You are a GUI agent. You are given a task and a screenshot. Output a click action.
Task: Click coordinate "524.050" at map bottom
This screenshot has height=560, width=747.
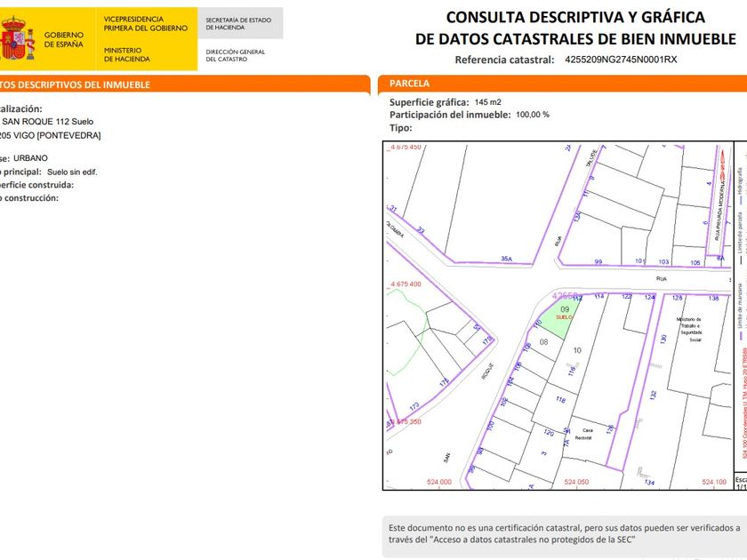click(x=576, y=482)
